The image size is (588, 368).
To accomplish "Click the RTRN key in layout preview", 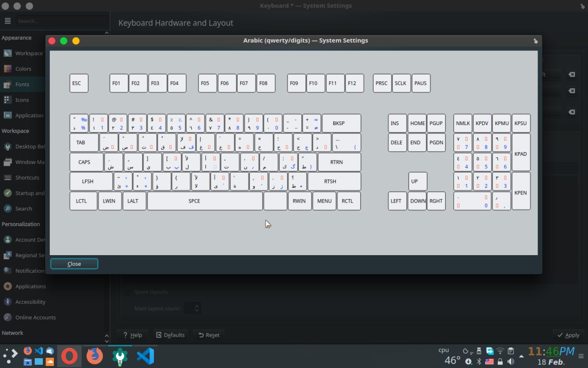I will click(339, 162).
